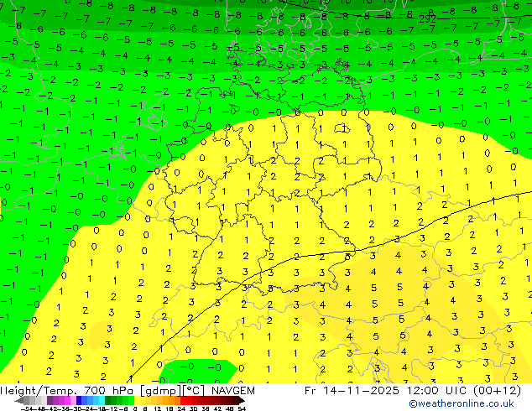This screenshot has height=411, width=532.
Task: Click the "[°C]" unit label
Action: 194,391
